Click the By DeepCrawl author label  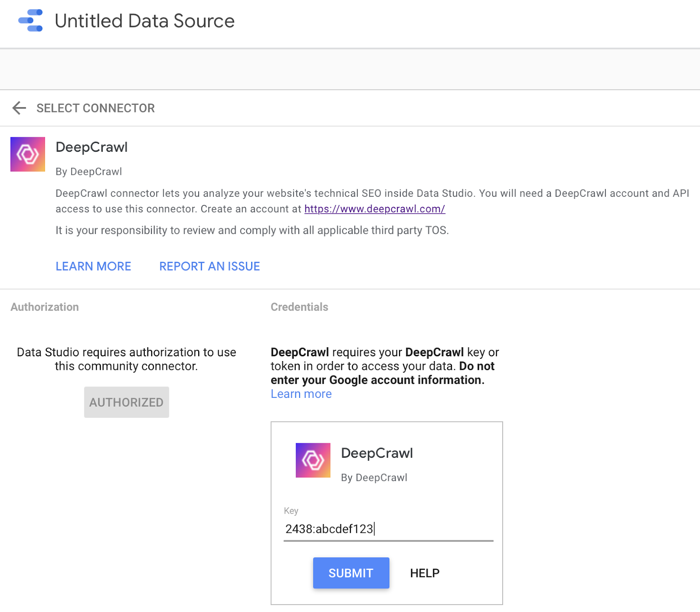coord(88,171)
